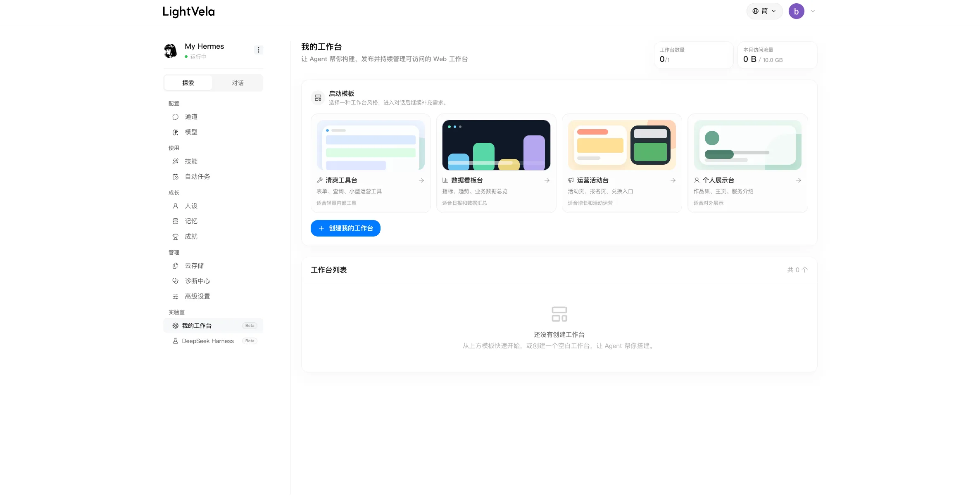Click the arrow on 运营活动台 card
The image size is (980, 504).
pyautogui.click(x=673, y=180)
